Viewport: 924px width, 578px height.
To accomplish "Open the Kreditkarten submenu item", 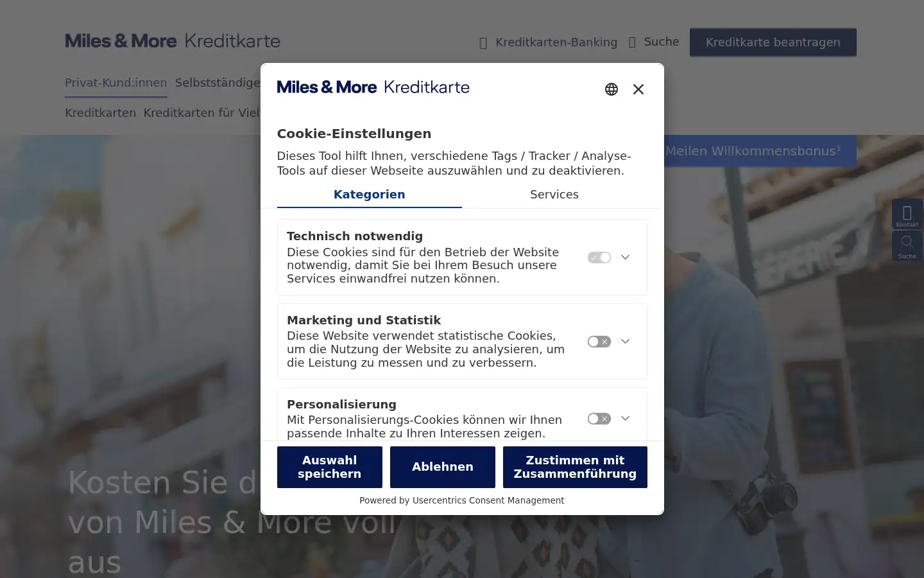I will pyautogui.click(x=100, y=113).
